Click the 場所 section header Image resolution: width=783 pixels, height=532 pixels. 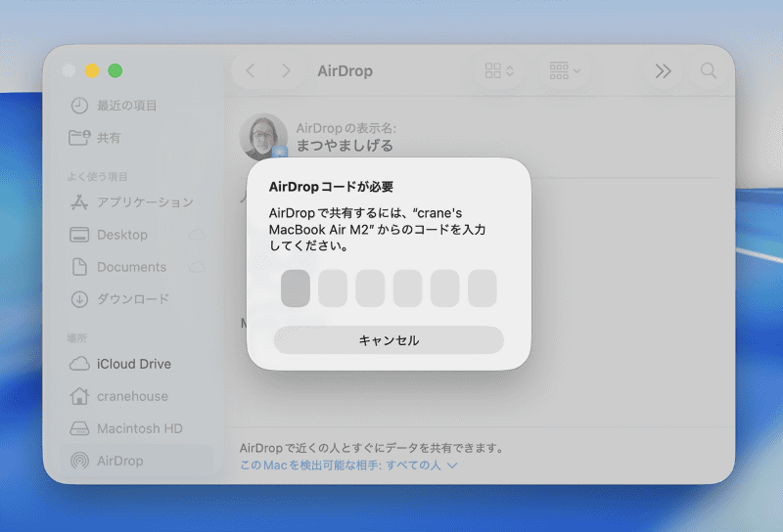77,338
